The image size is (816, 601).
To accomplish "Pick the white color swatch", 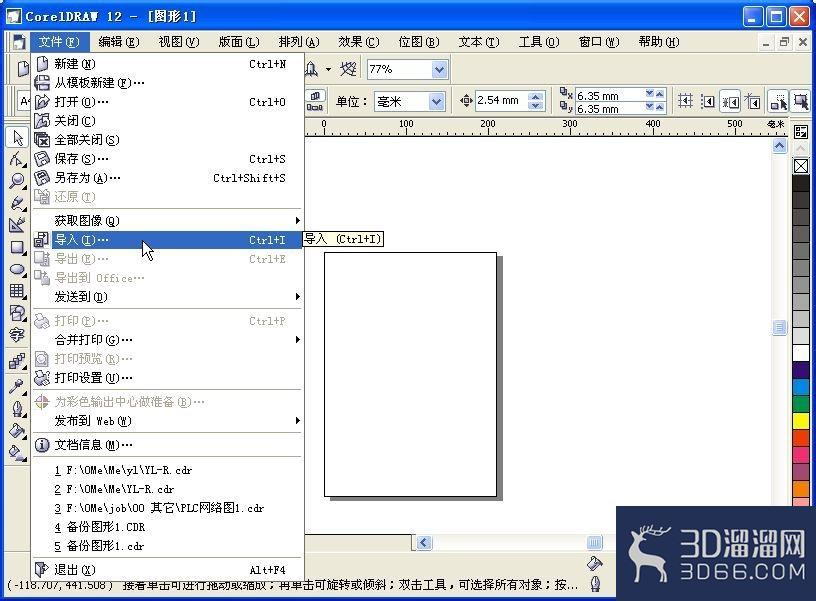I will (801, 353).
